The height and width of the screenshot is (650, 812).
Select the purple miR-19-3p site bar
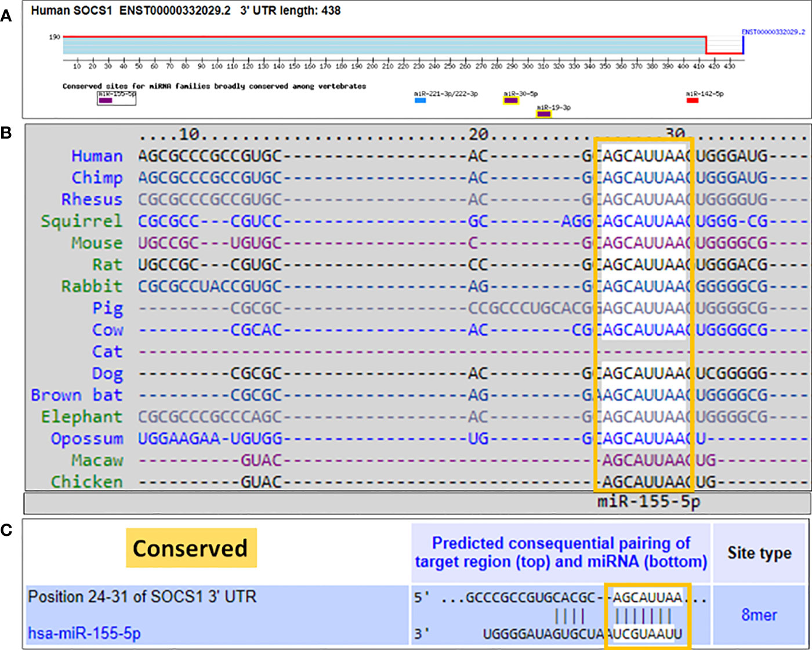(x=543, y=114)
